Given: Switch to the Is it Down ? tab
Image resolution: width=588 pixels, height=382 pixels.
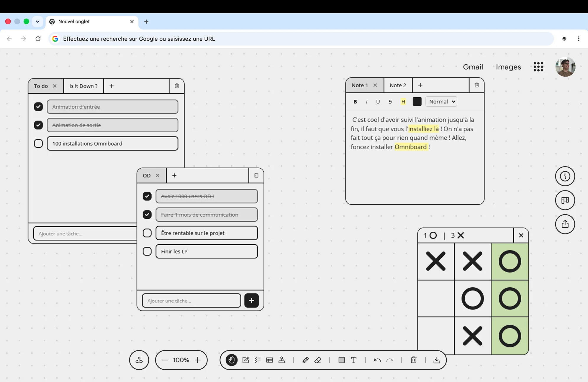Looking at the screenshot, I should 83,86.
